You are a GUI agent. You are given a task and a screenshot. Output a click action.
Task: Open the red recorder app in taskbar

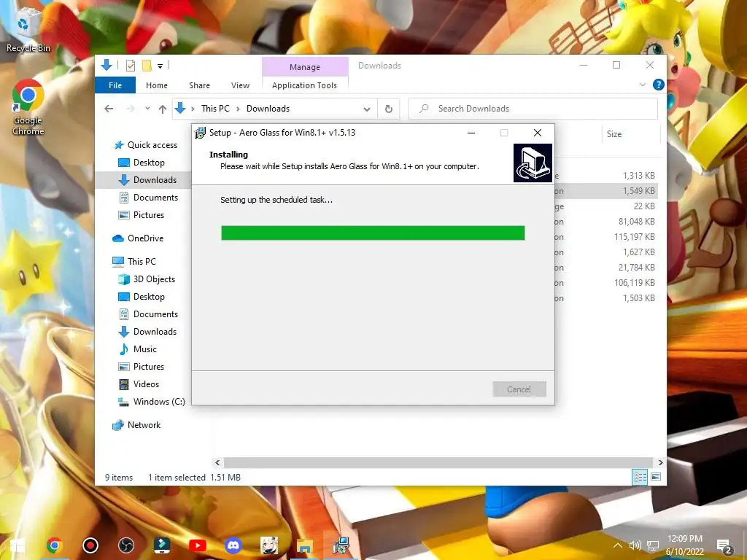[90, 545]
